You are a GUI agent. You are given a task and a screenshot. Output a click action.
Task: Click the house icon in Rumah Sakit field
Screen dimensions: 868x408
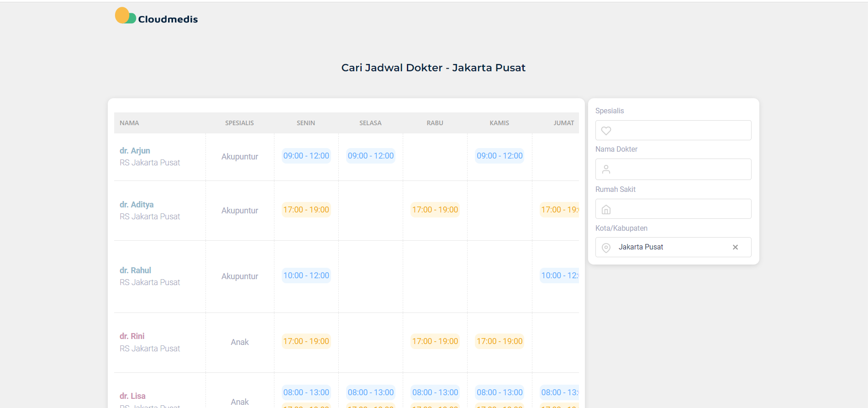[606, 210]
